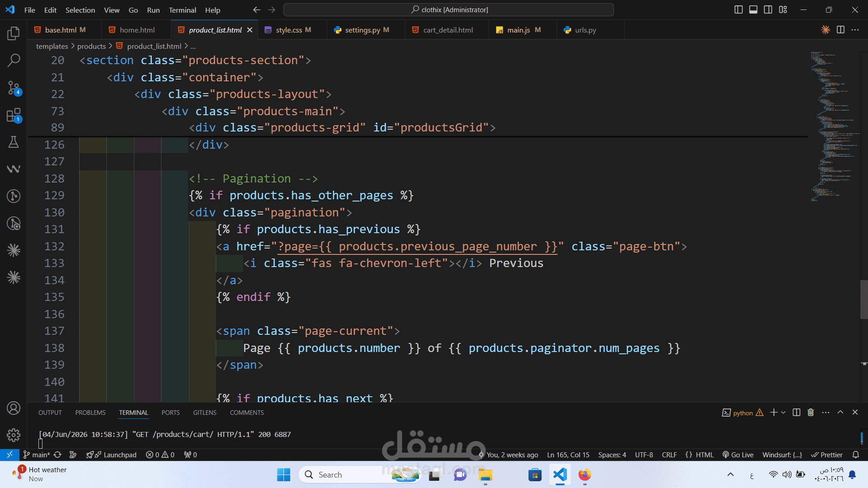Create a new terminal with the plus icon
The width and height of the screenshot is (868, 488).
click(x=774, y=412)
